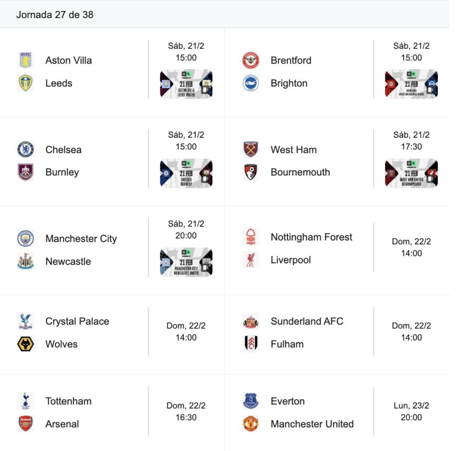
Task: Click the Everton club crest
Action: coord(251,401)
